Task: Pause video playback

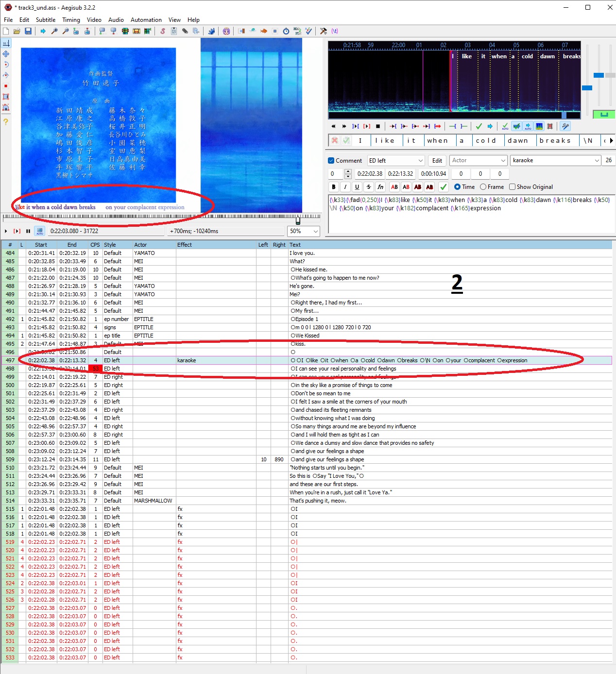Action: click(x=28, y=231)
